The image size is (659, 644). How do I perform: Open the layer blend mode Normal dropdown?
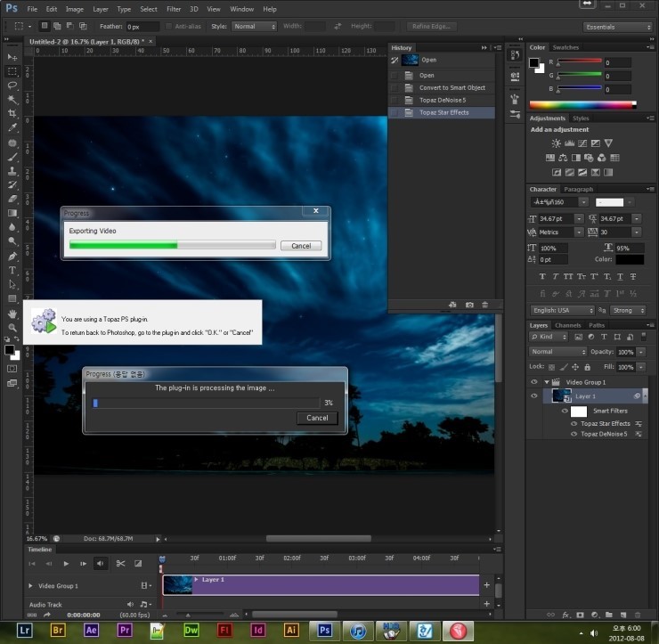(x=557, y=352)
